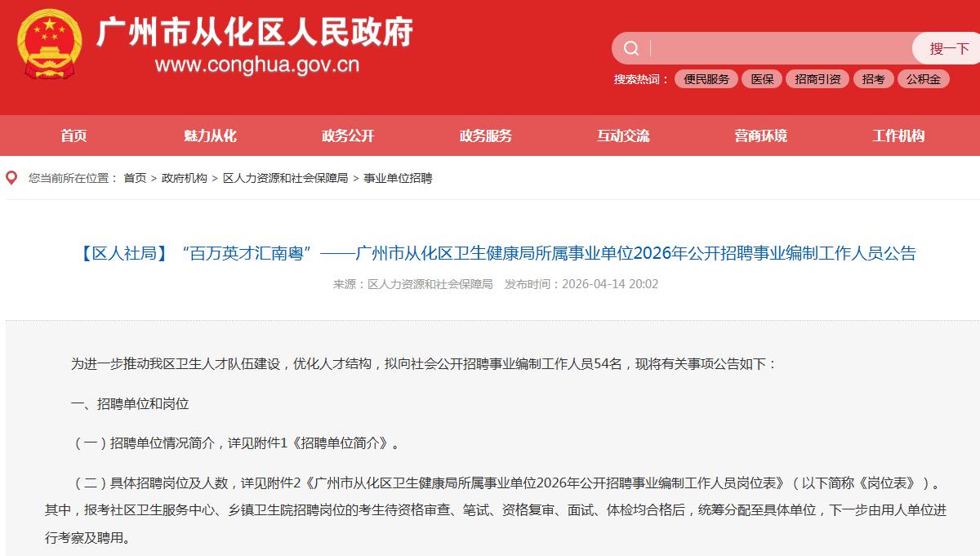Click the magnifier icon in search bar
The width and height of the screenshot is (980, 556).
click(x=630, y=48)
